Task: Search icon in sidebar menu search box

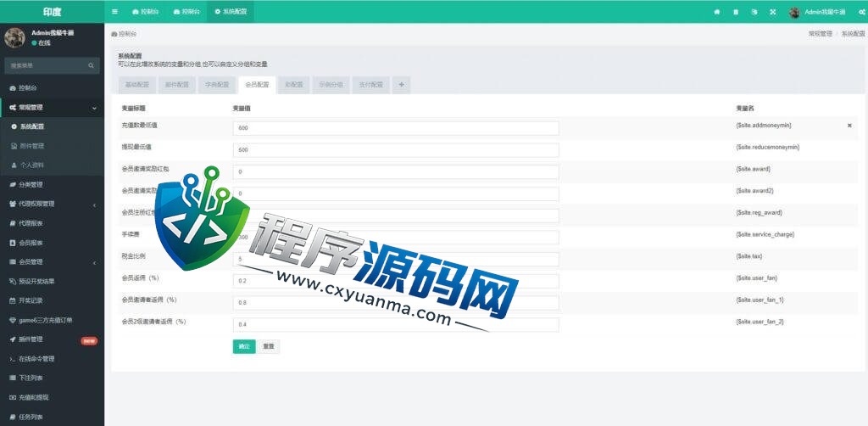Action: [92, 65]
